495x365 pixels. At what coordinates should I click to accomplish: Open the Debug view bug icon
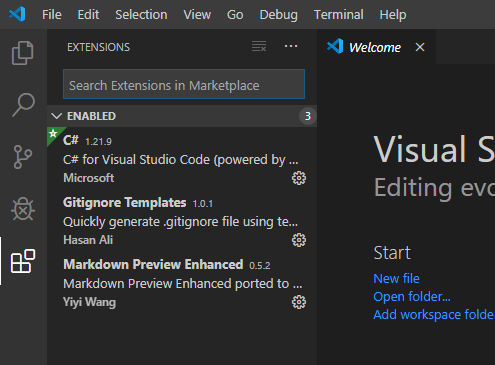[x=23, y=209]
